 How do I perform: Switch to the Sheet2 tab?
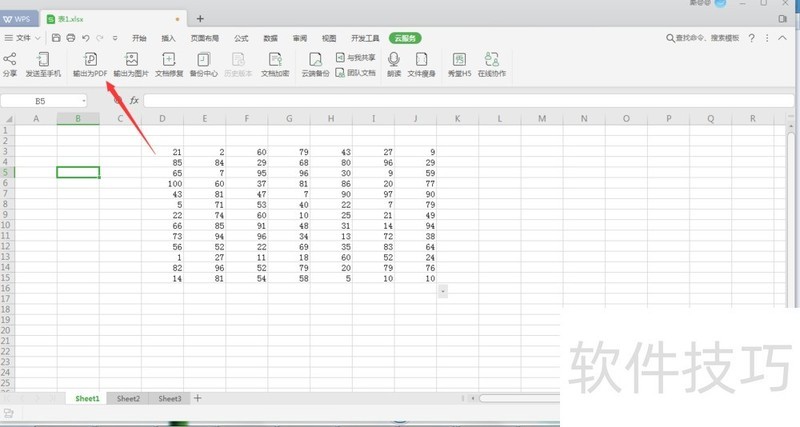(128, 398)
